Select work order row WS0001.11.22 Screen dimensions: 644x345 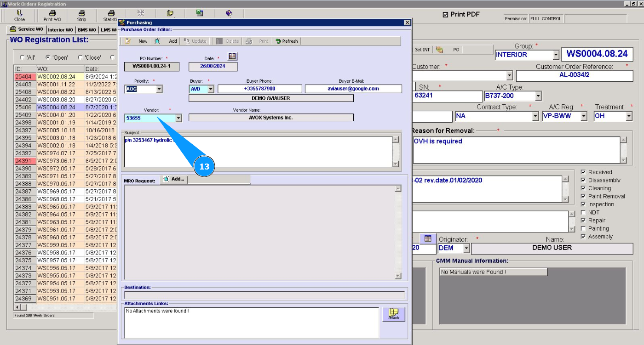[65, 85]
